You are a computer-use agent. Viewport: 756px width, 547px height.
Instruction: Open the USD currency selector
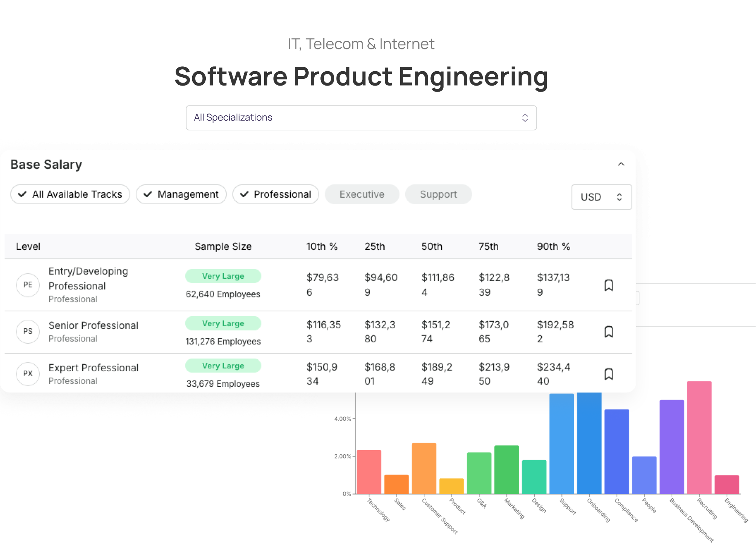[601, 197]
